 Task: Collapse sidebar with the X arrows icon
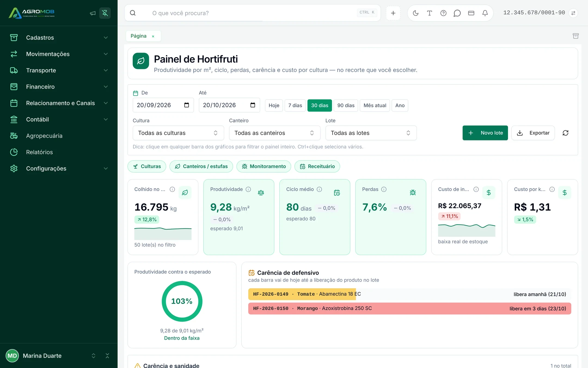(107, 356)
